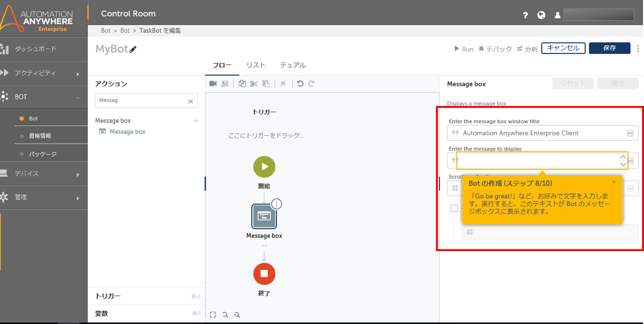Run the bot

(x=464, y=49)
